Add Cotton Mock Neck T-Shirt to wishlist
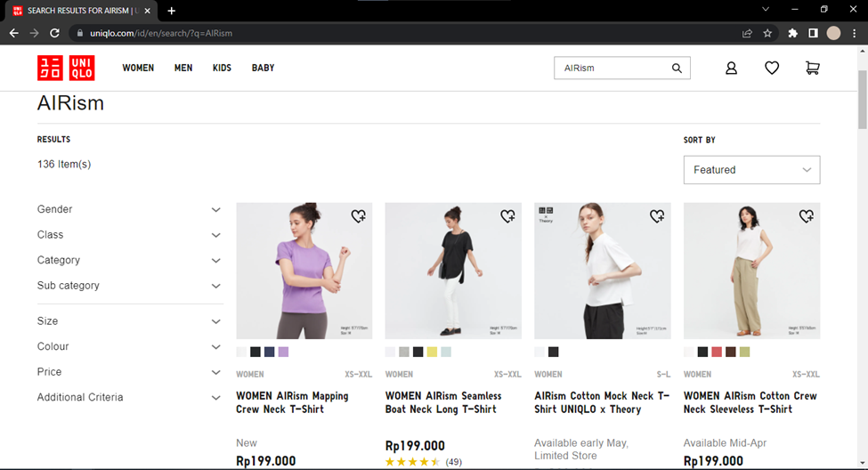The height and width of the screenshot is (470, 868). coord(657,216)
